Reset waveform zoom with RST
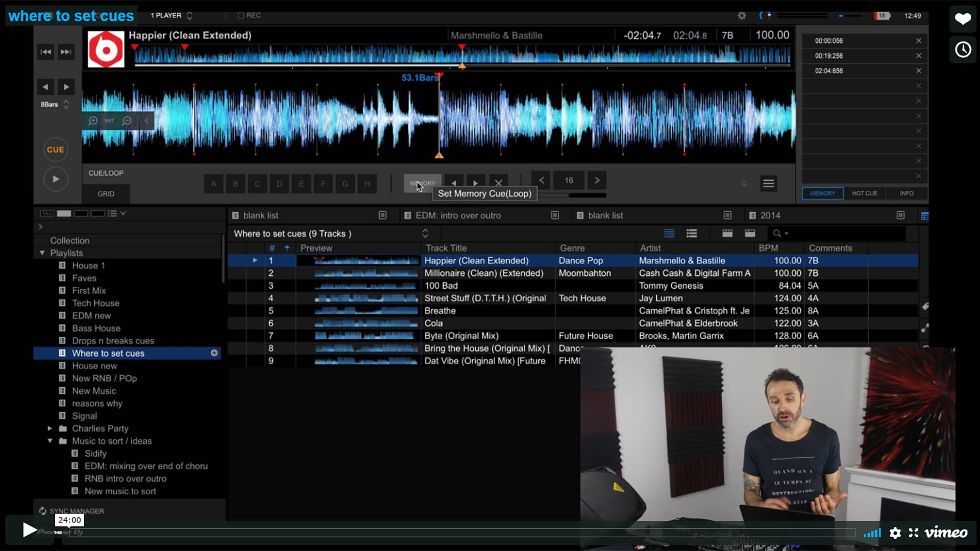 pyautogui.click(x=109, y=121)
